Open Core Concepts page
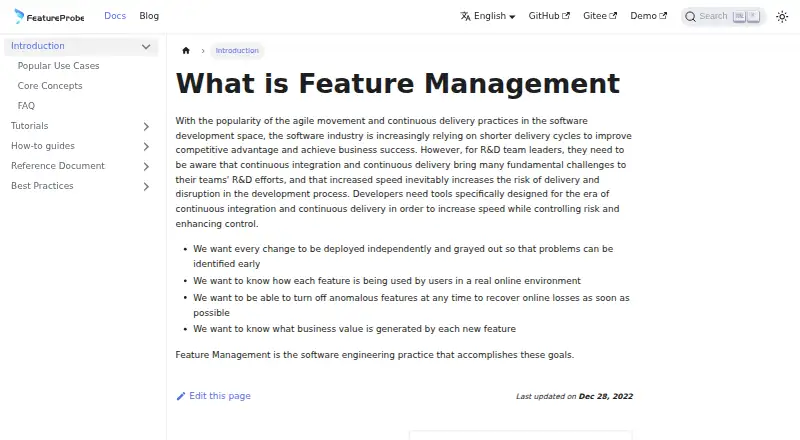The width and height of the screenshot is (800, 440). [50, 86]
